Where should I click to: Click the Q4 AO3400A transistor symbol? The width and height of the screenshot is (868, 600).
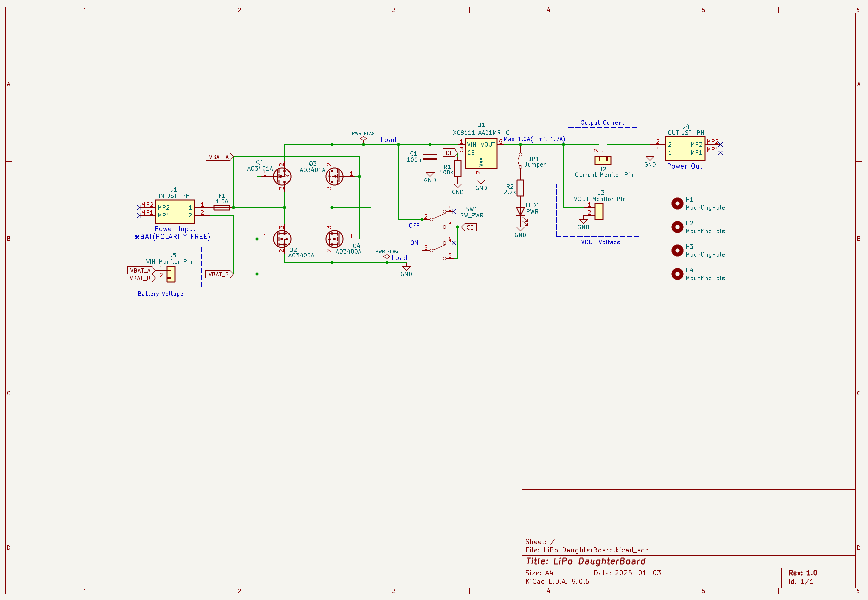tap(334, 239)
